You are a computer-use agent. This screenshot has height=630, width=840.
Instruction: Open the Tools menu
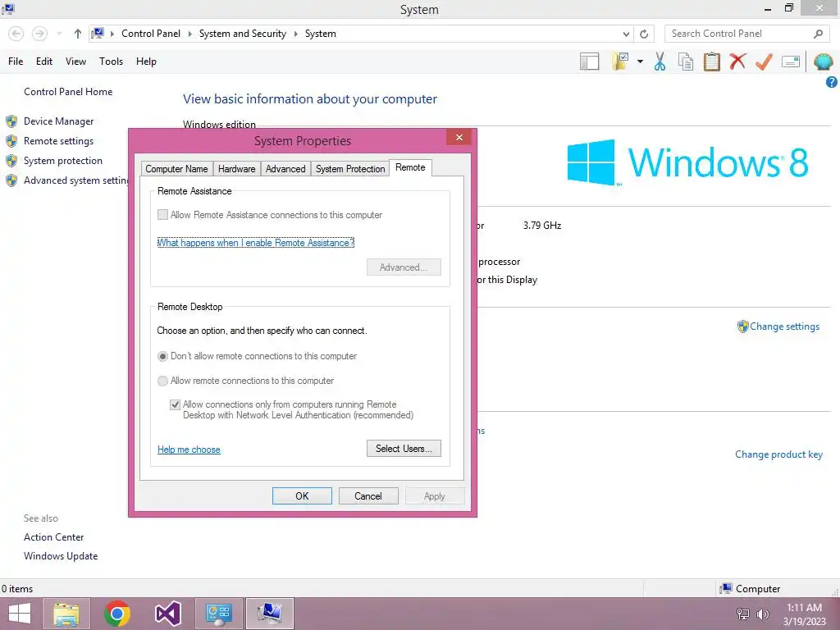[x=111, y=61]
